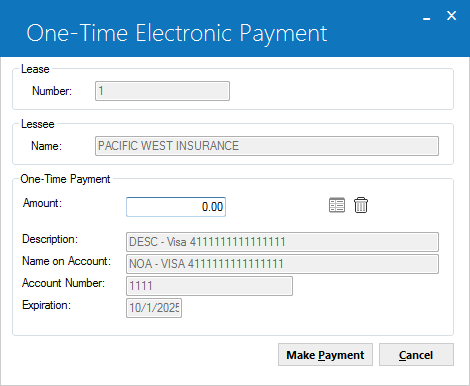The image size is (470, 386).
Task: Click the Expiration date field
Action: point(154,308)
